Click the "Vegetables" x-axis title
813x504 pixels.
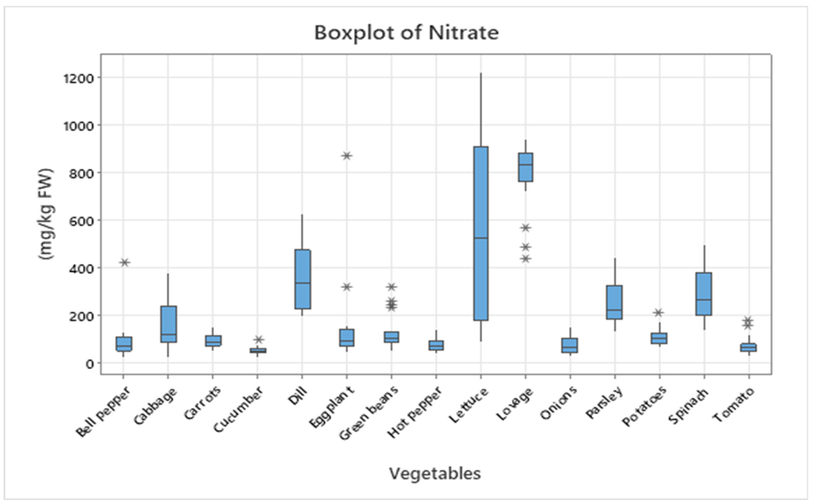click(x=435, y=473)
